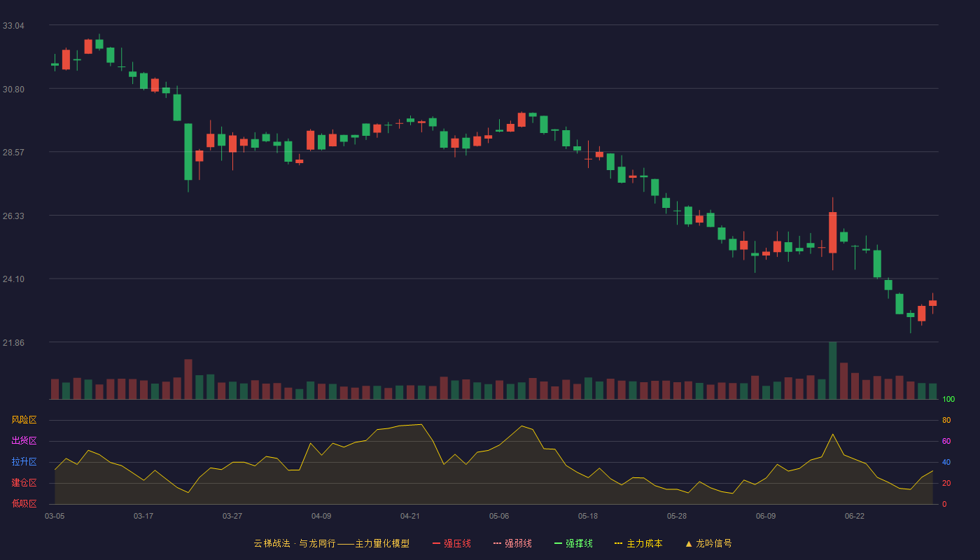
Task: Click the 05-06 date label
Action: click(x=499, y=516)
